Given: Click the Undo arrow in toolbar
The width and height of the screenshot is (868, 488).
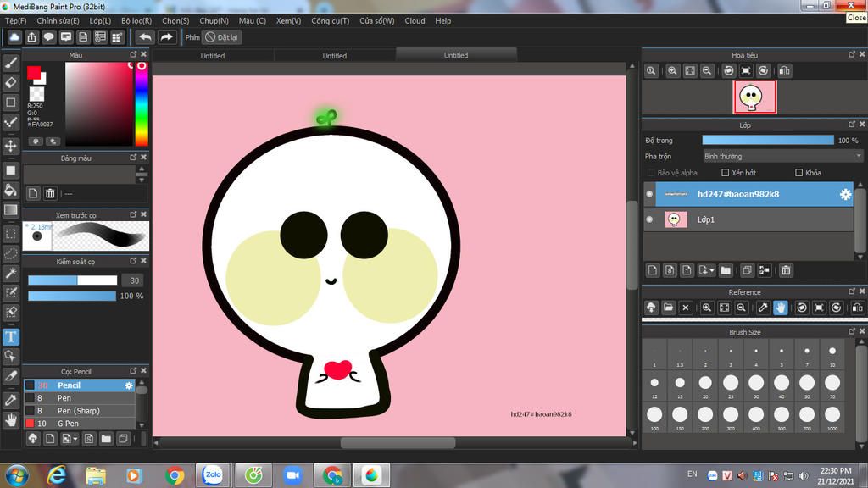Looking at the screenshot, I should tap(146, 37).
